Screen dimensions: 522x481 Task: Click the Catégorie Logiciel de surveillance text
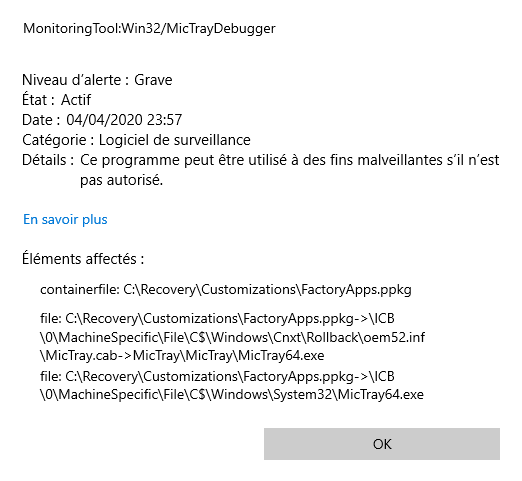[x=136, y=140]
